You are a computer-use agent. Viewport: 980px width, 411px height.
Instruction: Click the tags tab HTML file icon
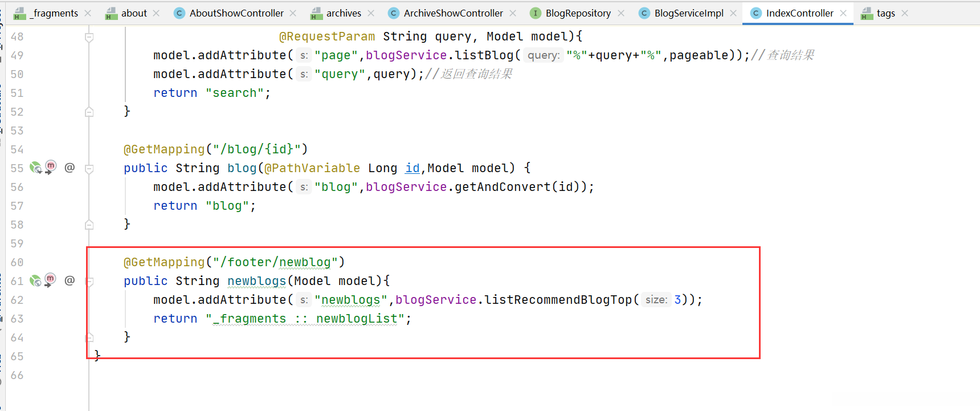tap(867, 14)
